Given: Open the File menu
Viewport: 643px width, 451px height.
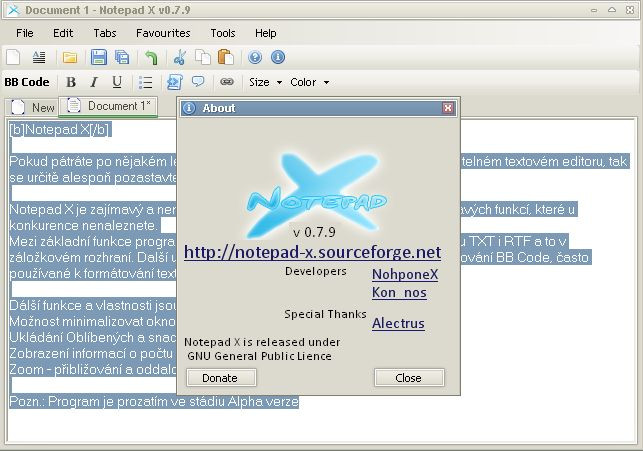Looking at the screenshot, I should pos(25,33).
